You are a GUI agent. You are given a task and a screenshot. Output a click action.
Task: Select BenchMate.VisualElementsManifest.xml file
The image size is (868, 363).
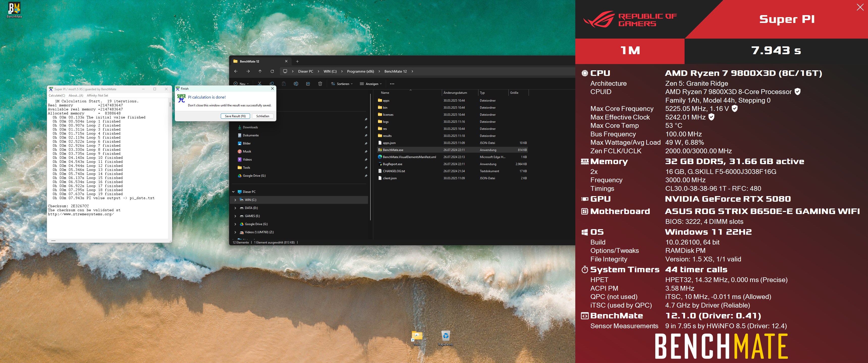coord(452,157)
